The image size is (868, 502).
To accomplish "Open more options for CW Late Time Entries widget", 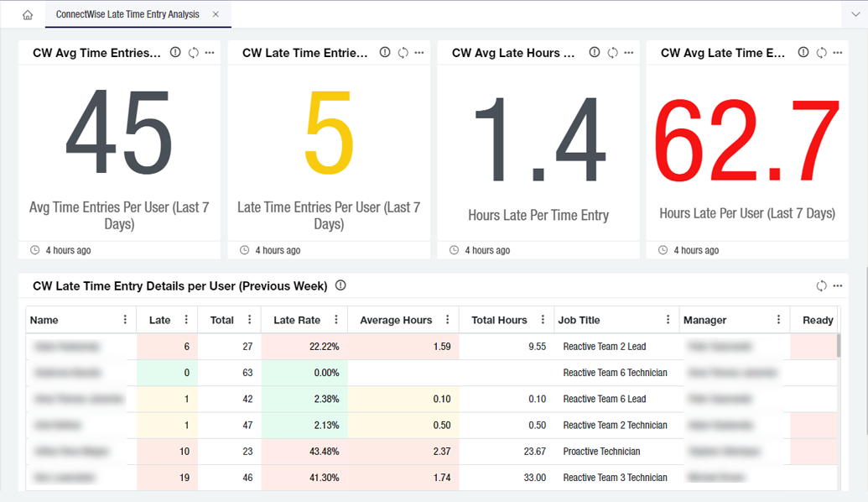I will click(419, 53).
